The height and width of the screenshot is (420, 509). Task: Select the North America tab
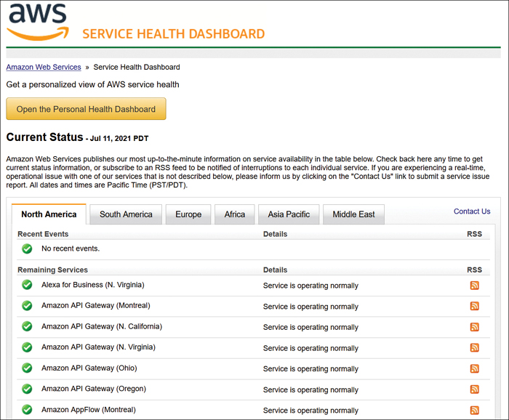pyautogui.click(x=49, y=214)
